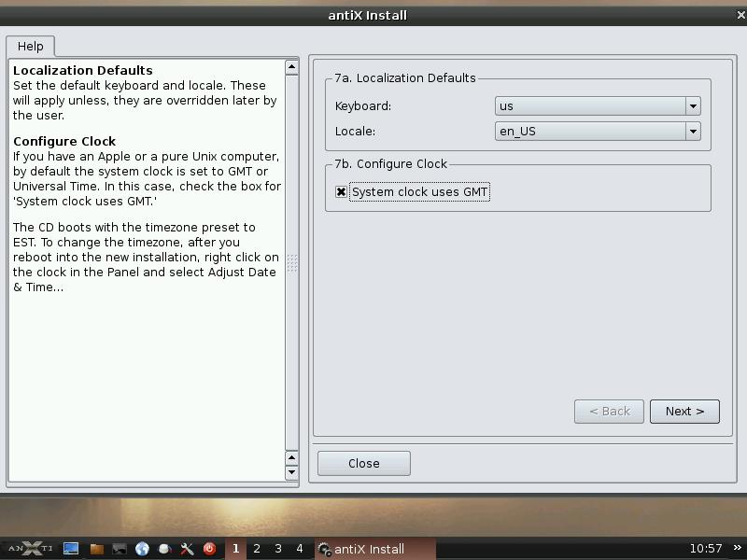The height and width of the screenshot is (560, 747).
Task: Click the help panel top scroll up arrow
Action: (x=291, y=67)
